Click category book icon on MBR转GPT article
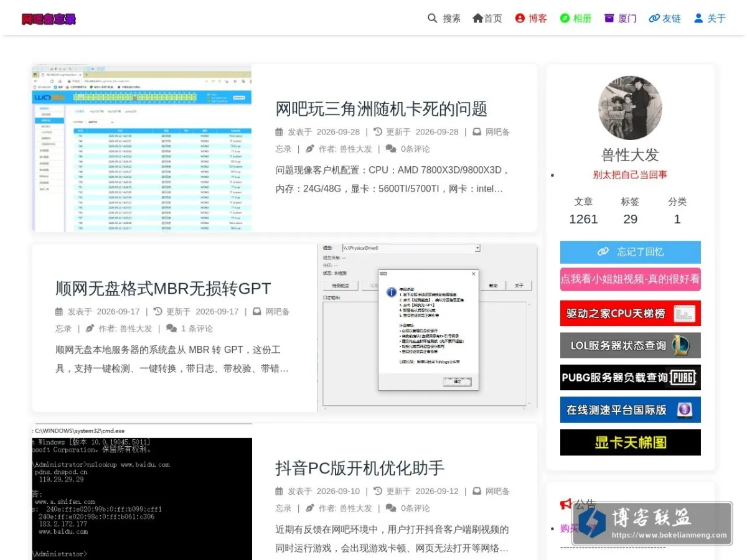This screenshot has height=560, width=747. [257, 312]
